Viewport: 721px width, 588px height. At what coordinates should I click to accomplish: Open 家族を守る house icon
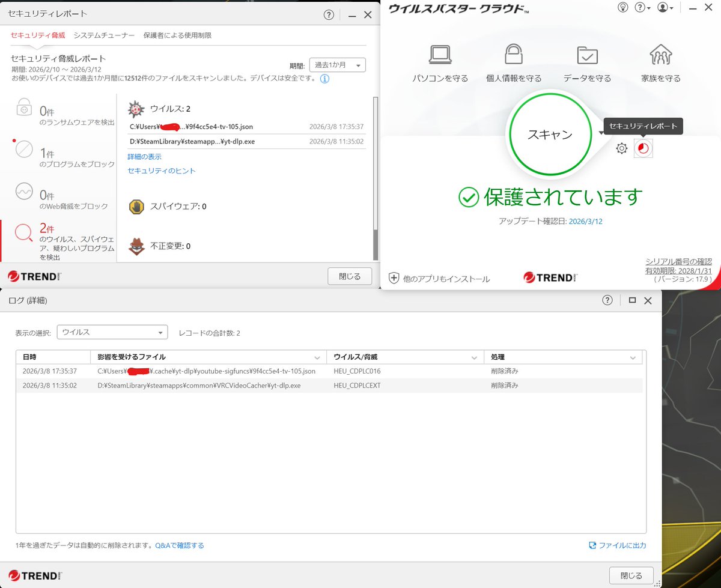[x=661, y=55]
